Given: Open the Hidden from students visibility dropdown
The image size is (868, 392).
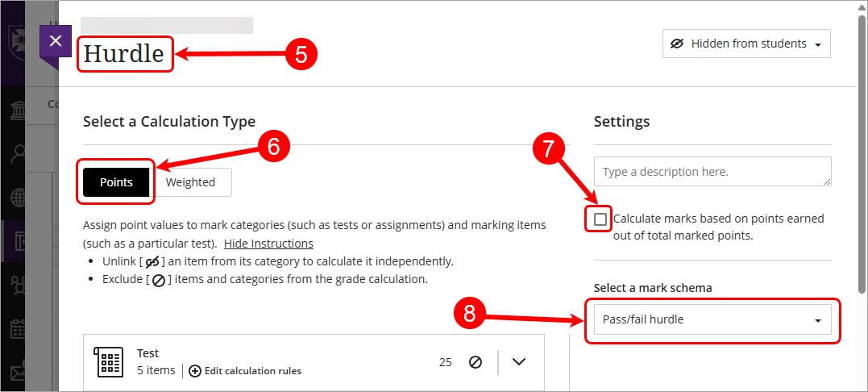Looking at the screenshot, I should click(746, 44).
